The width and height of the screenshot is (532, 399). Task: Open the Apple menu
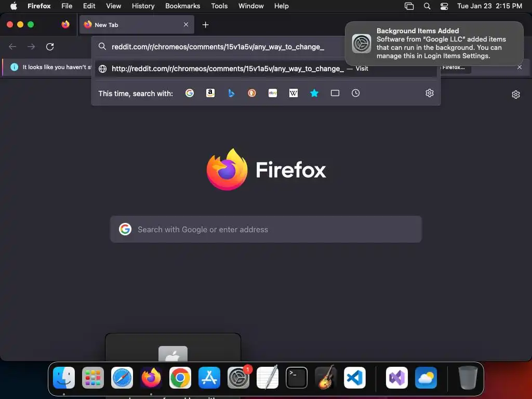[14, 6]
